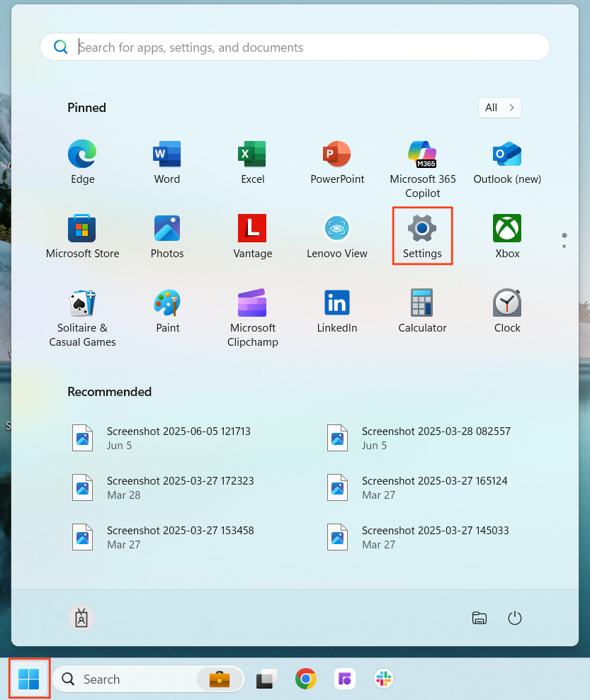Open the Settings gear app
The height and width of the screenshot is (700, 590).
(422, 236)
